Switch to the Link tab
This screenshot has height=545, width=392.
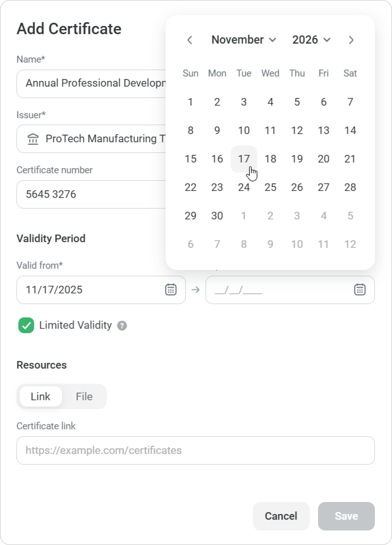40,396
